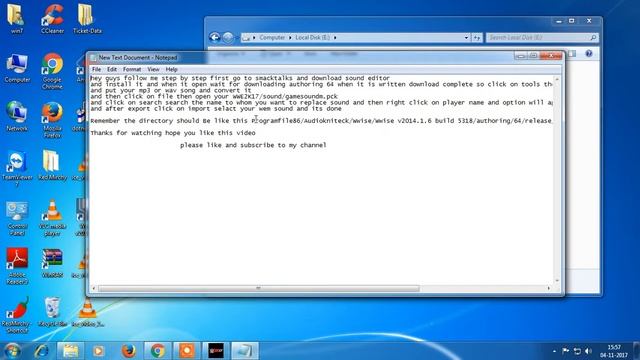Open the Control Panel desktop icon
This screenshot has height=360, width=640.
17,218
